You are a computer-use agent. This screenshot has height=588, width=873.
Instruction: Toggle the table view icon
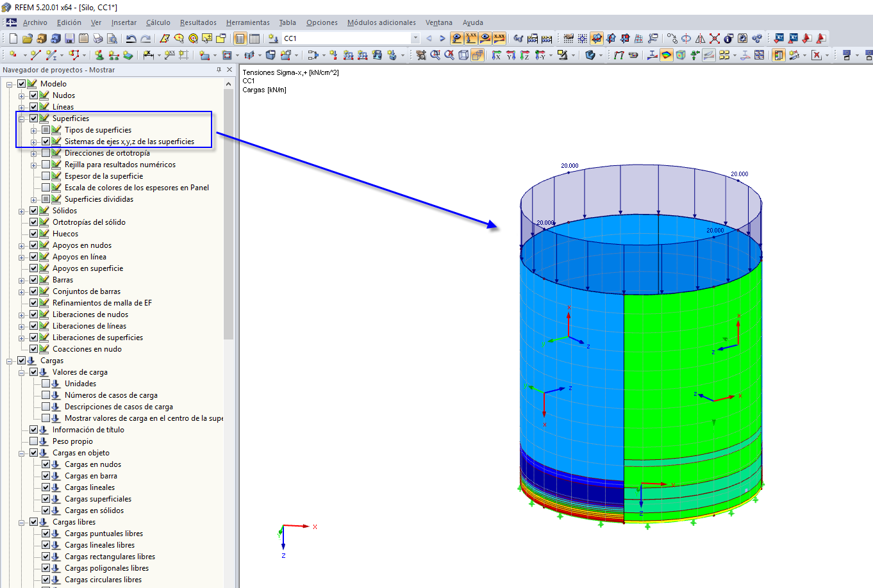[254, 38]
